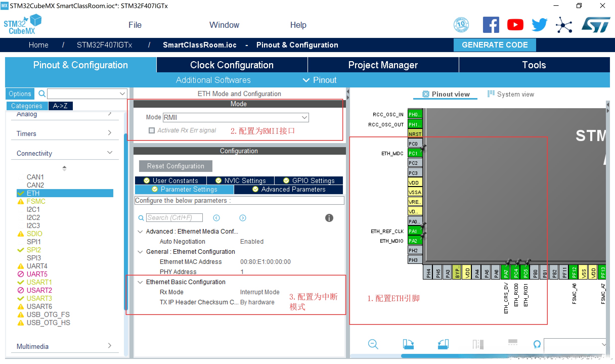The width and height of the screenshot is (615, 364).
Task: Open the YouTube icon link
Action: point(515,25)
